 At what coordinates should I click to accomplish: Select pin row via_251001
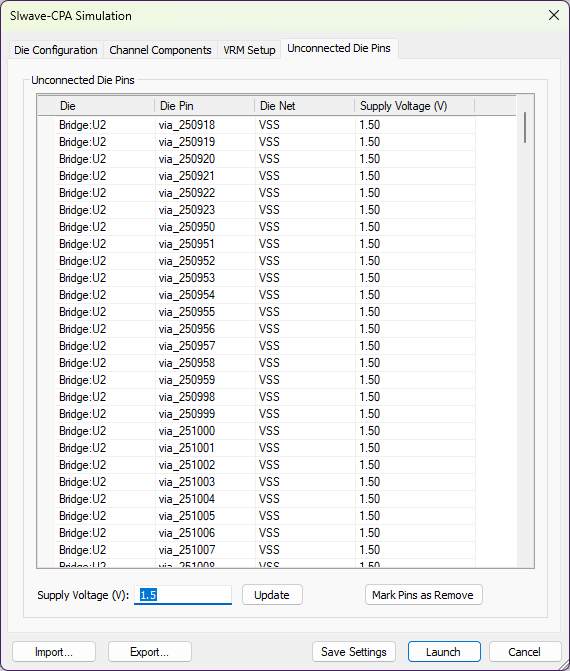265,448
